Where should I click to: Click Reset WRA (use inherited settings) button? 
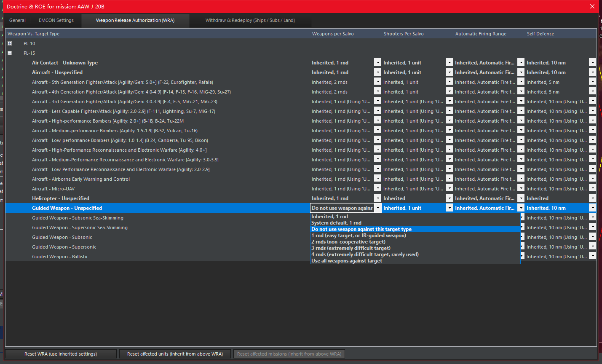pos(61,354)
